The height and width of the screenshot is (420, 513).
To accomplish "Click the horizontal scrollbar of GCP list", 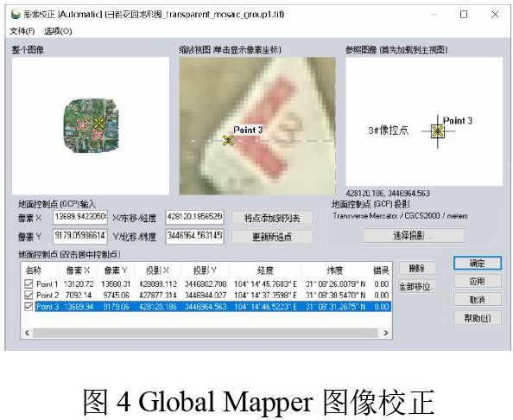I will pos(206,333).
